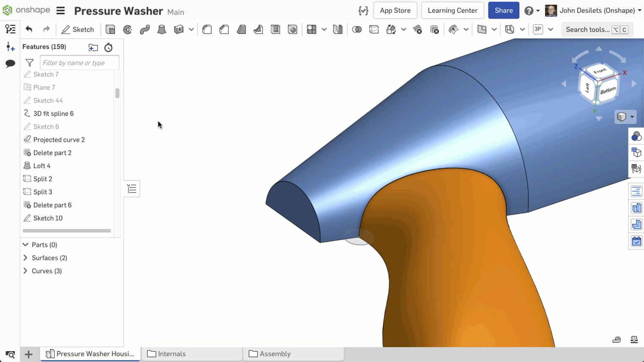Expand the Surfaces (2) group
Viewport: 644px width, 362px height.
[49, 258]
